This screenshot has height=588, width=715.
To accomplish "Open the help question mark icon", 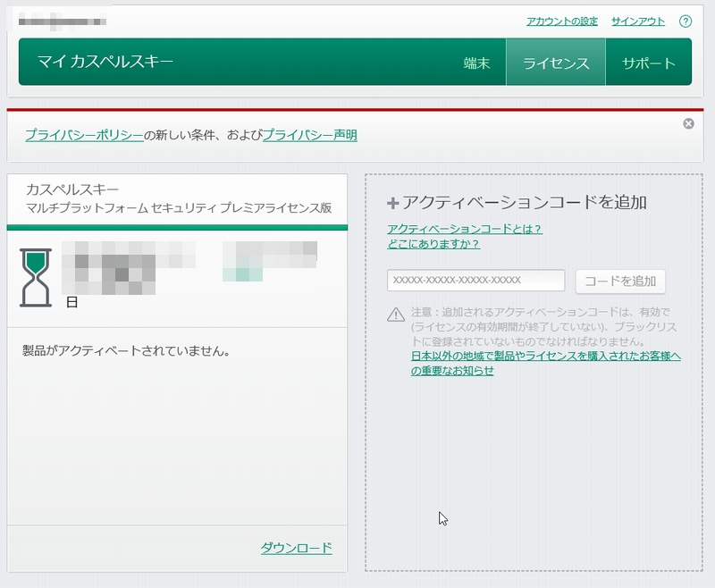I will click(x=685, y=21).
